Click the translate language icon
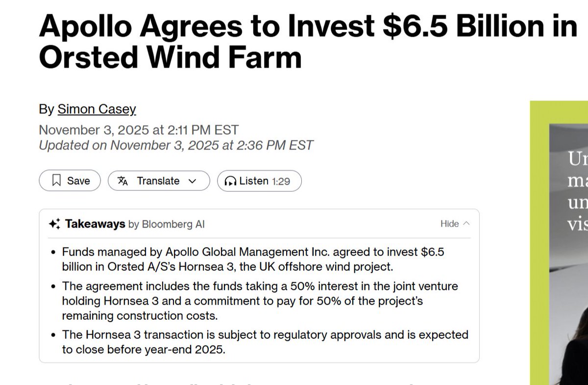588x385 pixels. (122, 181)
